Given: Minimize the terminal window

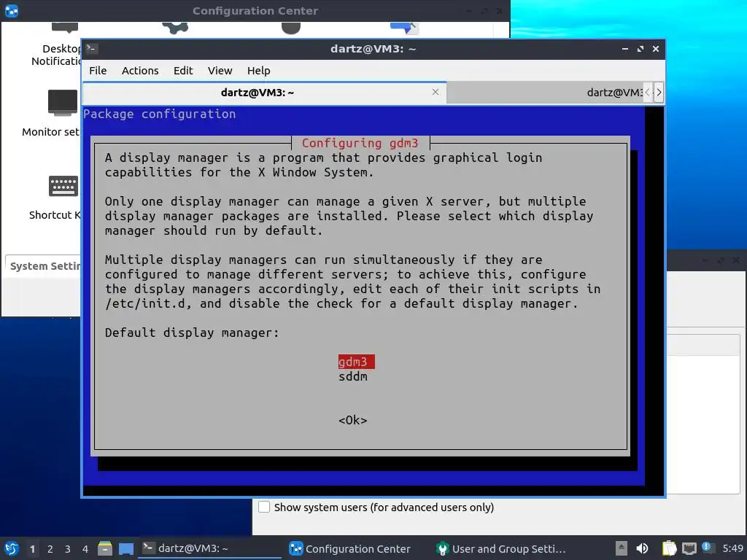Looking at the screenshot, I should click(625, 49).
